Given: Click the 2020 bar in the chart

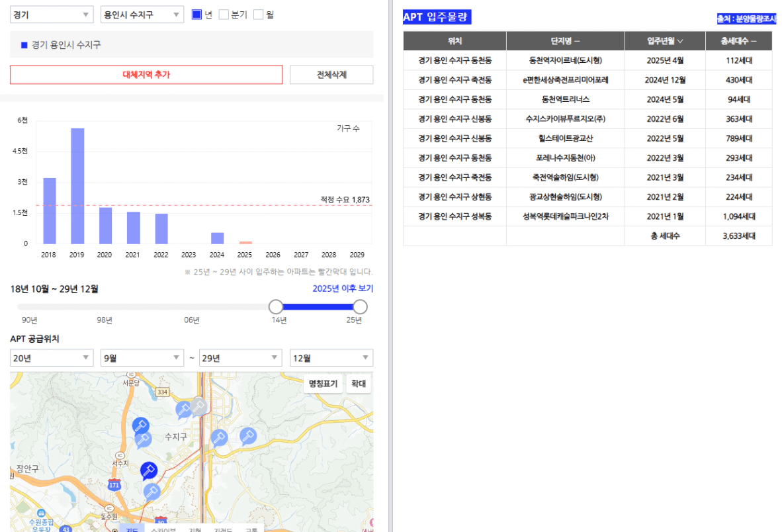Looking at the screenshot, I should click(x=105, y=226).
